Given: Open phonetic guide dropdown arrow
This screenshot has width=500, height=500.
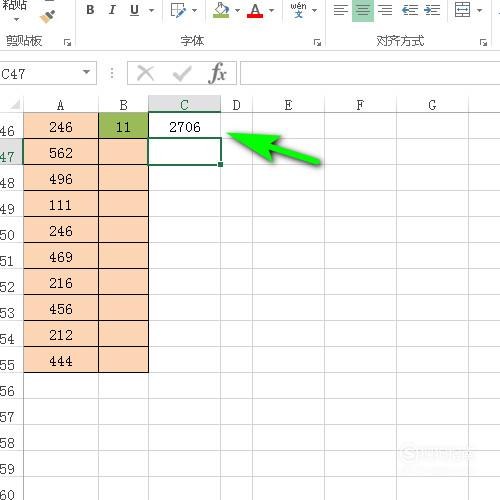Looking at the screenshot, I should tap(314, 10).
